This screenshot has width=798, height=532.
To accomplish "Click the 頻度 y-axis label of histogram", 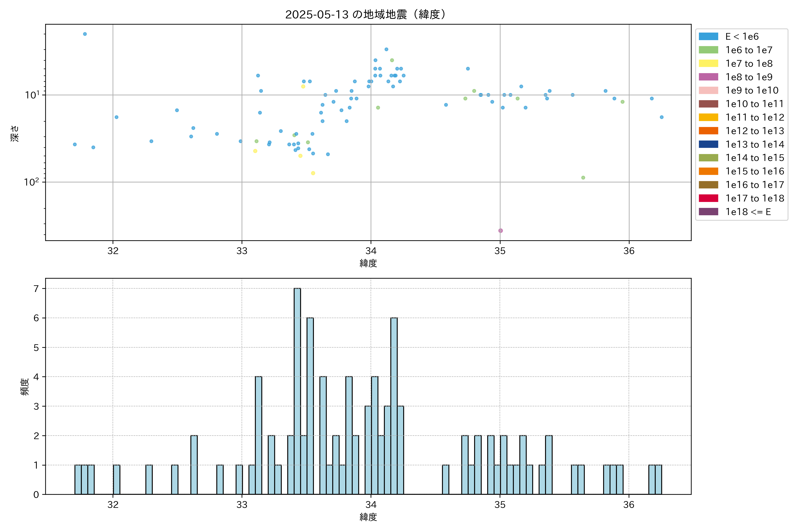I will pos(24,387).
